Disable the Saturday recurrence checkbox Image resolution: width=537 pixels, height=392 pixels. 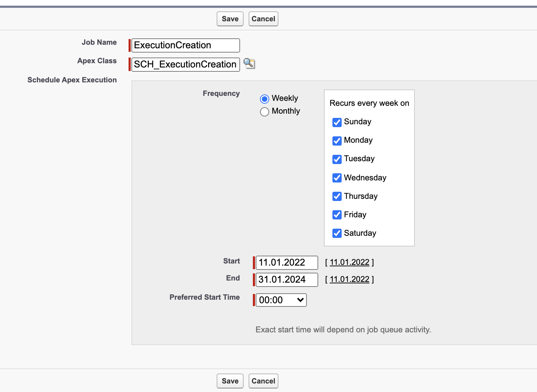337,233
